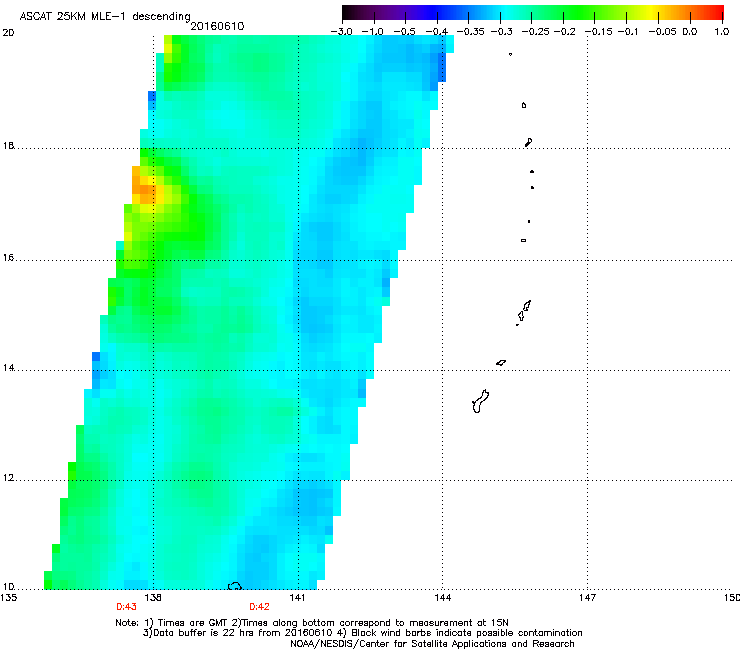Click the latitude label 18

(8, 146)
